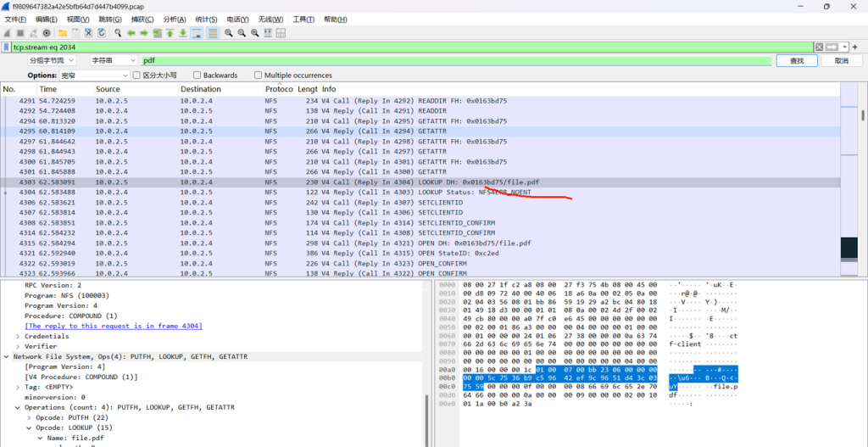Expand the Credentials tree node

click(18, 336)
